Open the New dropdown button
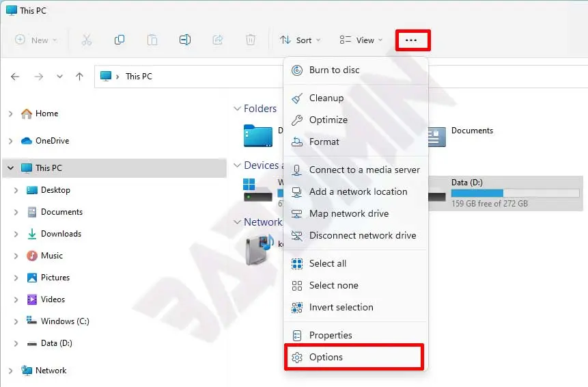The image size is (588, 387). tap(36, 40)
